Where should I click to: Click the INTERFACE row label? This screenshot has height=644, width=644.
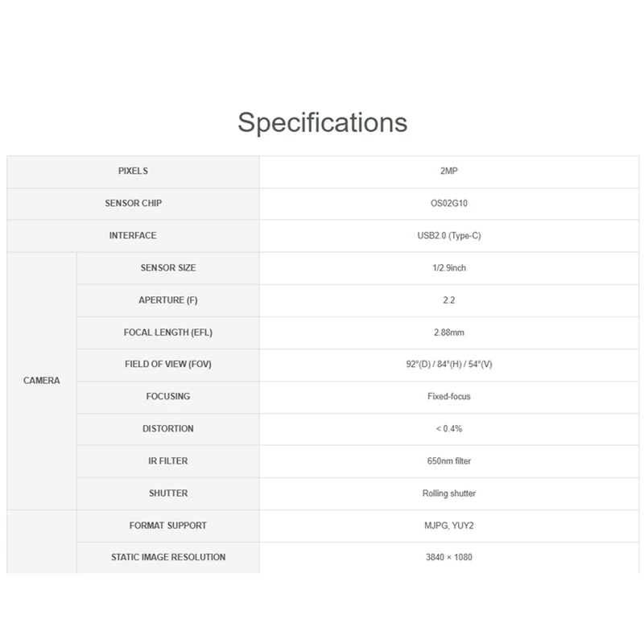133,236
